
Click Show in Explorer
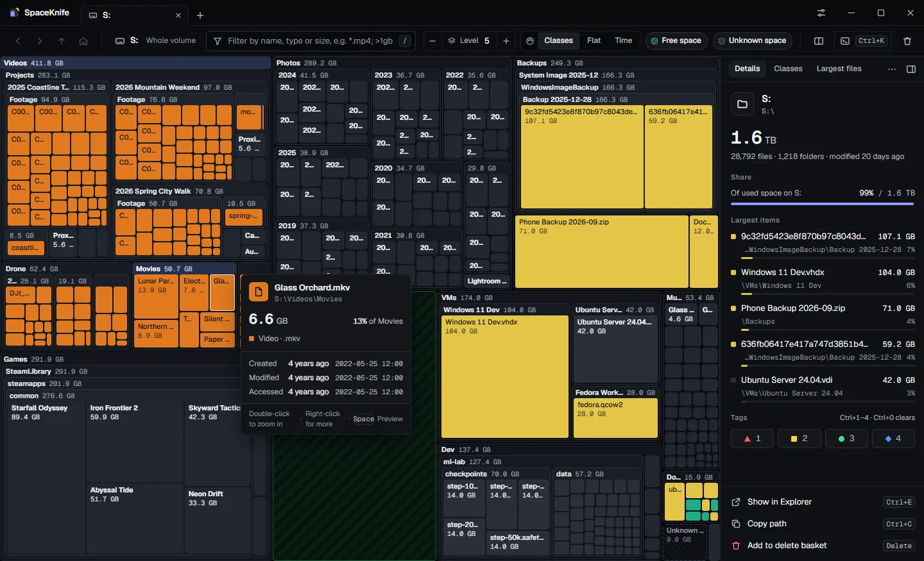tap(823, 502)
